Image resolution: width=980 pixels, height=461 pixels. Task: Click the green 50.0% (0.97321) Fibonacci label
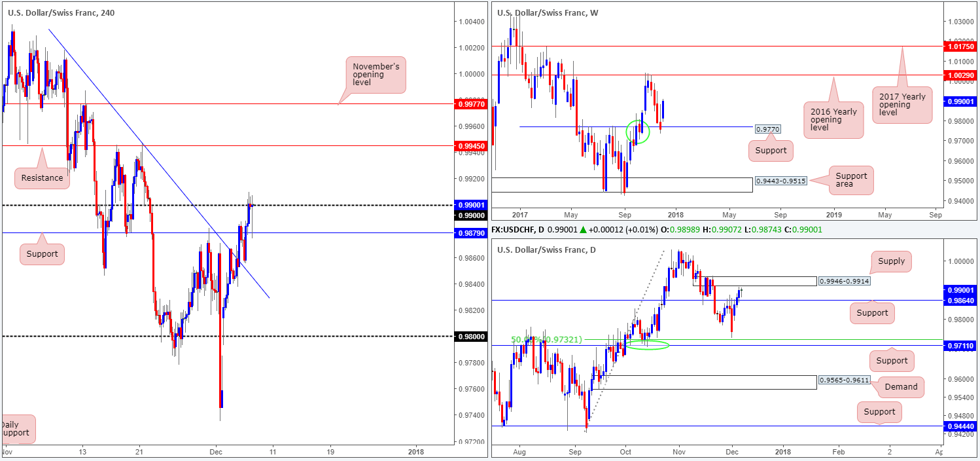pos(546,339)
